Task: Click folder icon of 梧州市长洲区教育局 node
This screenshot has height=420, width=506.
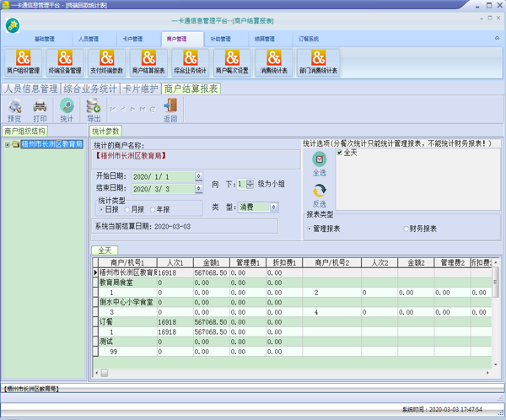Action: (x=16, y=144)
